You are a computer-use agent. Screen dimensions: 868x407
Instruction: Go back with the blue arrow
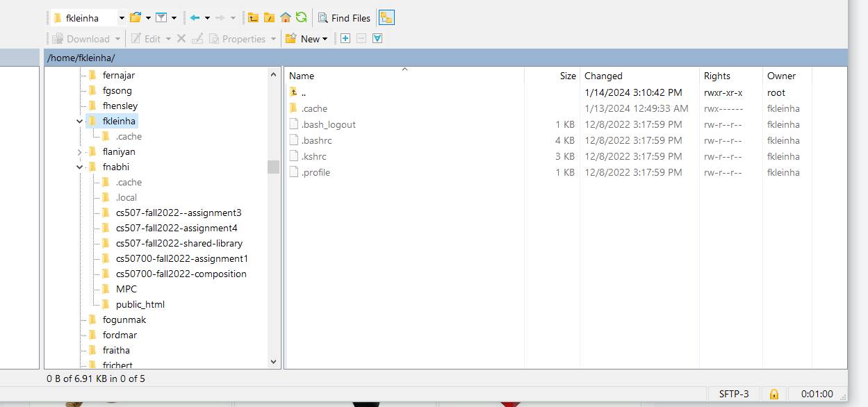pyautogui.click(x=195, y=17)
